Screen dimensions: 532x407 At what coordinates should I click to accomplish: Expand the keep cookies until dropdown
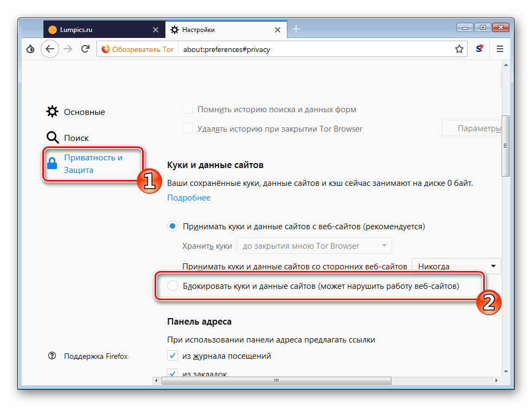tap(314, 246)
